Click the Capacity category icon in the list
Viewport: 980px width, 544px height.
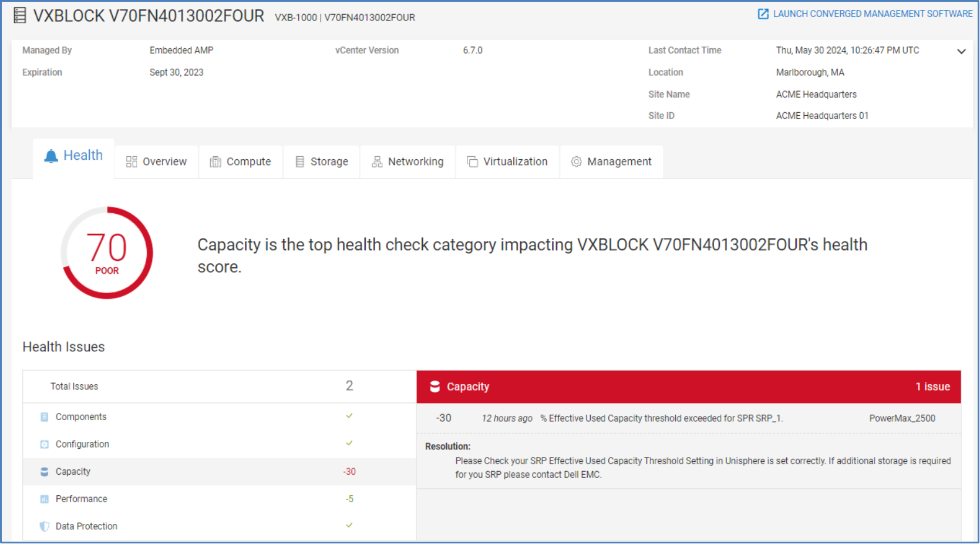[x=45, y=472]
